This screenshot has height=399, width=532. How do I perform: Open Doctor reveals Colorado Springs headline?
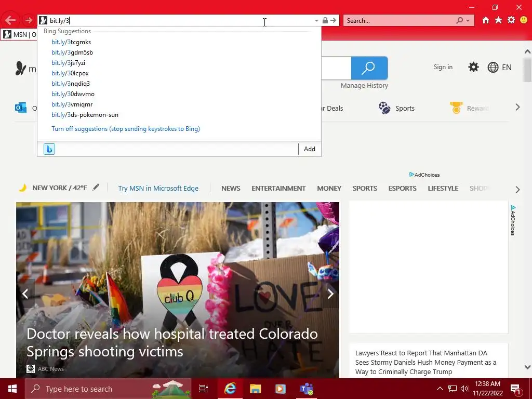click(x=172, y=343)
